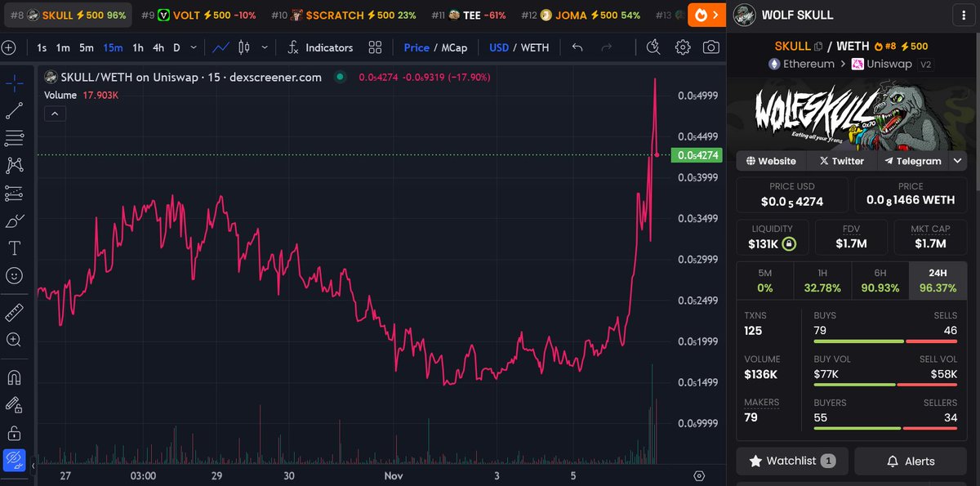Toggle hide all drawings
The width and height of the screenshot is (980, 486).
(x=14, y=461)
